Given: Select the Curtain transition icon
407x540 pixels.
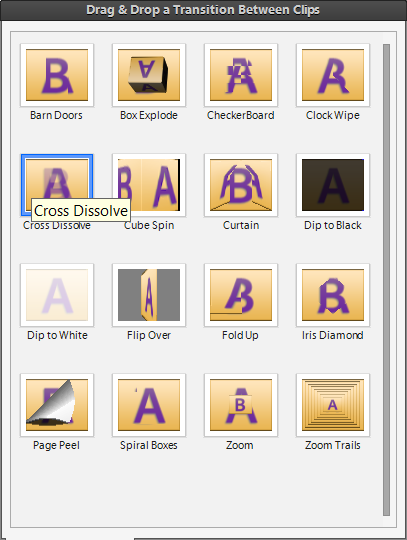Looking at the screenshot, I should [x=241, y=185].
